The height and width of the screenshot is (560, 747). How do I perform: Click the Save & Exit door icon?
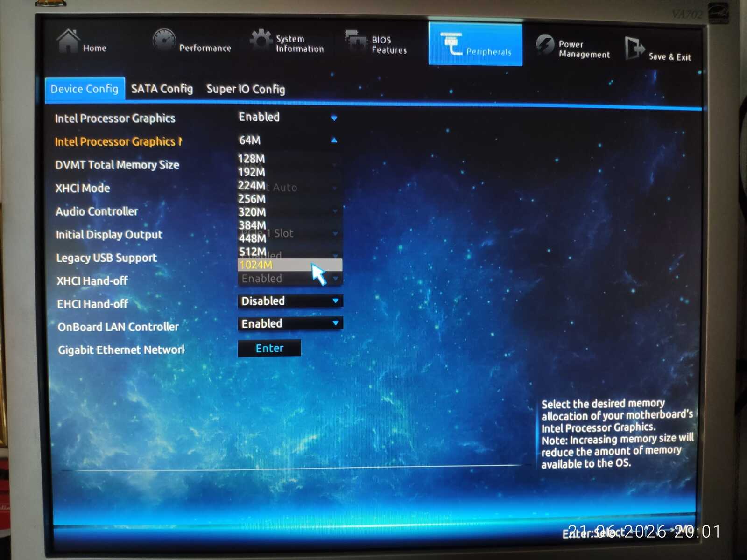[x=634, y=48]
